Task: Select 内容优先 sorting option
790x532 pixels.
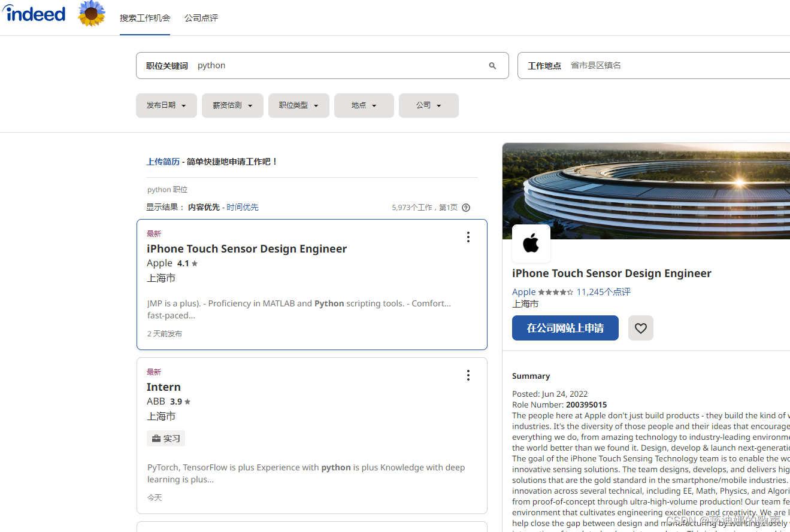Action: [204, 207]
